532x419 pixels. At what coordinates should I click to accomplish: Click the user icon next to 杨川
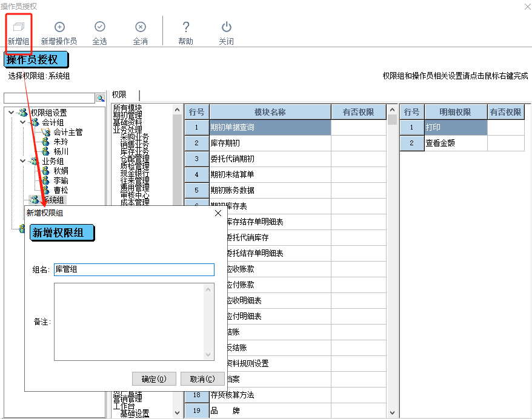46,151
